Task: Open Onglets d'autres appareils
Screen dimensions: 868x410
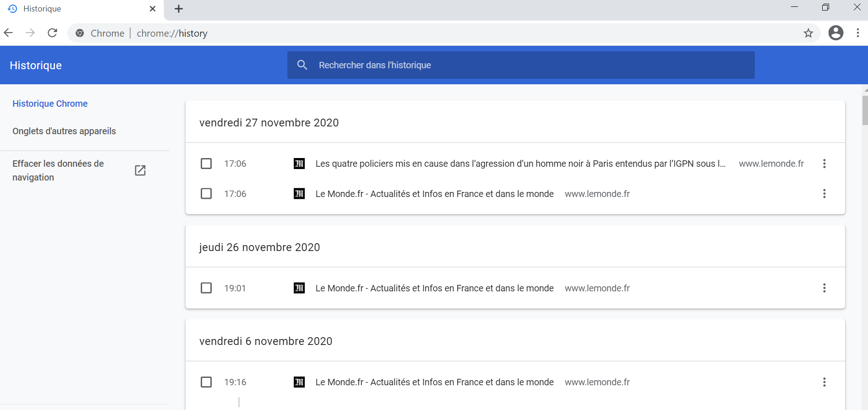Action: (64, 131)
